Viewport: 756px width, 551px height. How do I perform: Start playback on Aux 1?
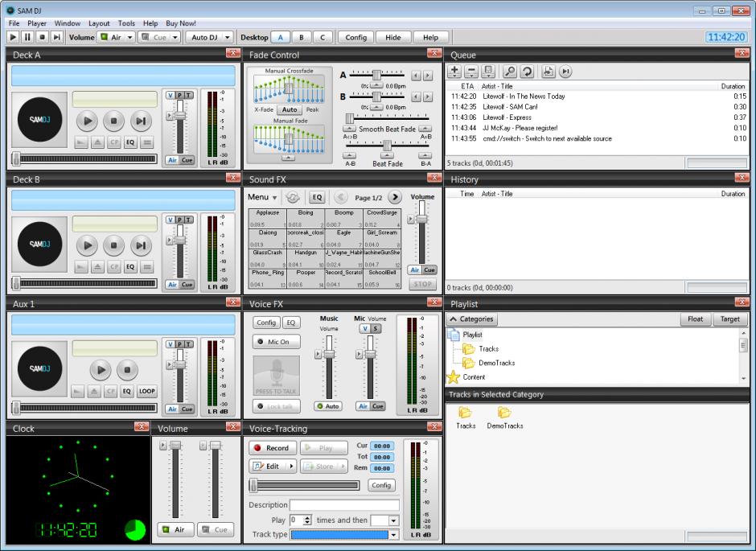101,370
